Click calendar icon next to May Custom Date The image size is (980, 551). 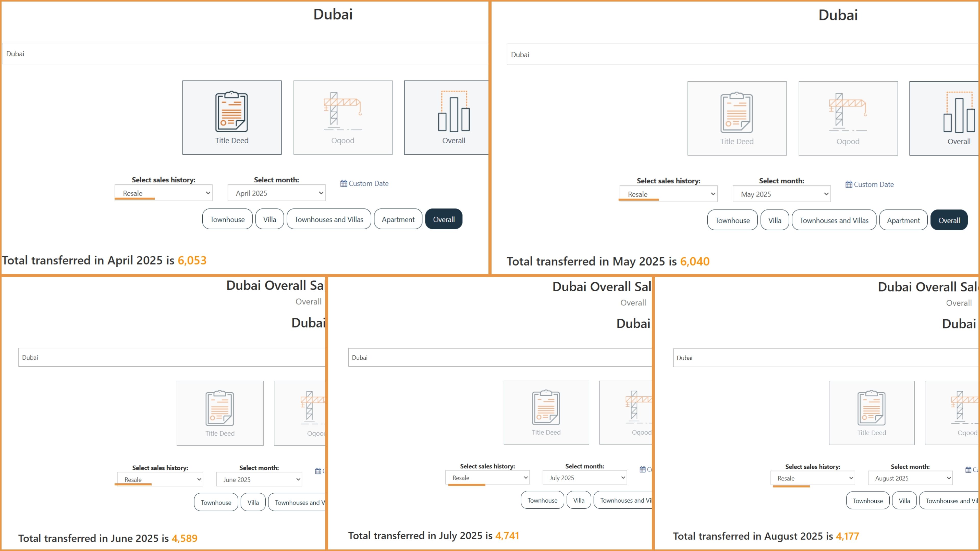849,184
